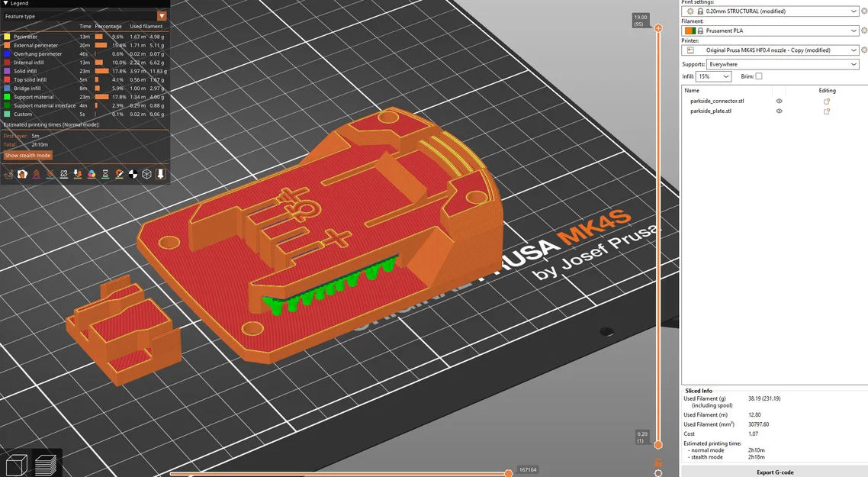The height and width of the screenshot is (477, 868).
Task: Toggle Retractions visibility icon
Action: [37, 174]
